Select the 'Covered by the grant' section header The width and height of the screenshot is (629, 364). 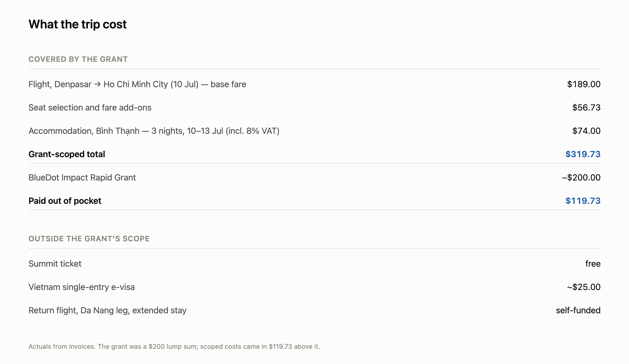point(78,59)
